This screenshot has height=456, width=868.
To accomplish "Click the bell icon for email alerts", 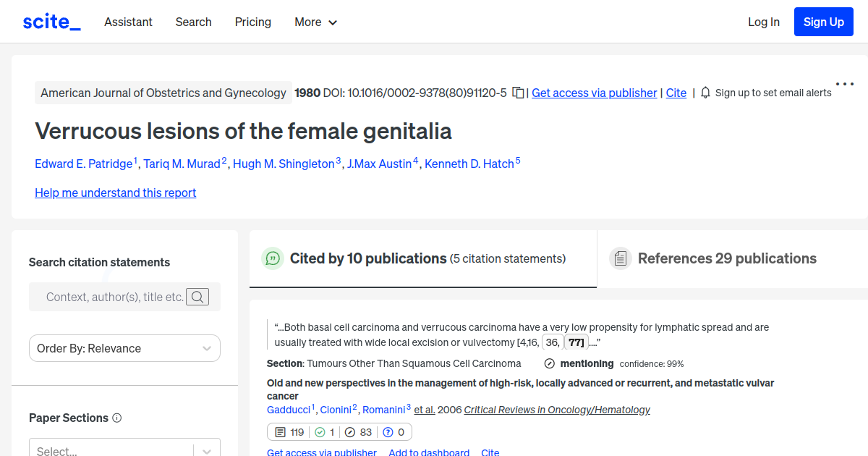I will 704,93.
